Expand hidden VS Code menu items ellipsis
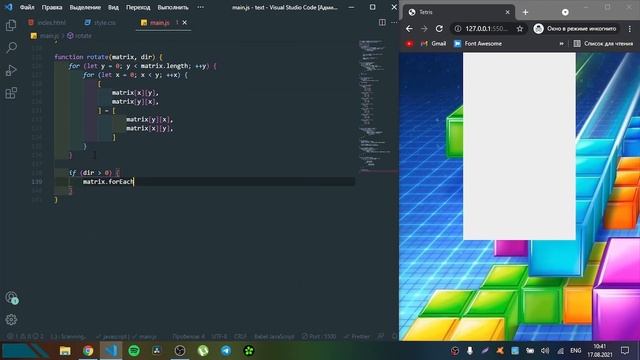Viewport: 640px width, 360px height. pos(200,7)
